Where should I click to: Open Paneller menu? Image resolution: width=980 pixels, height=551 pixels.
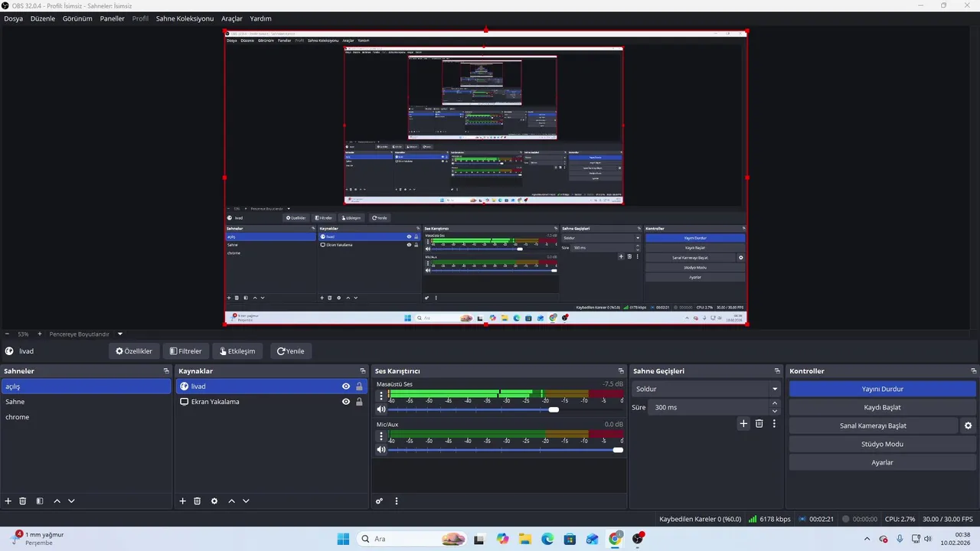[x=112, y=18]
